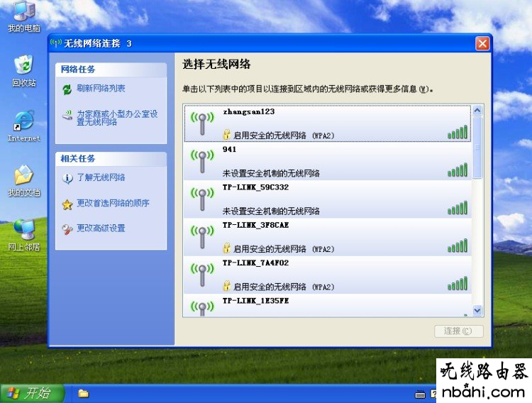Click the info icon for learning wireless networks
The image size is (532, 403).
(67, 178)
